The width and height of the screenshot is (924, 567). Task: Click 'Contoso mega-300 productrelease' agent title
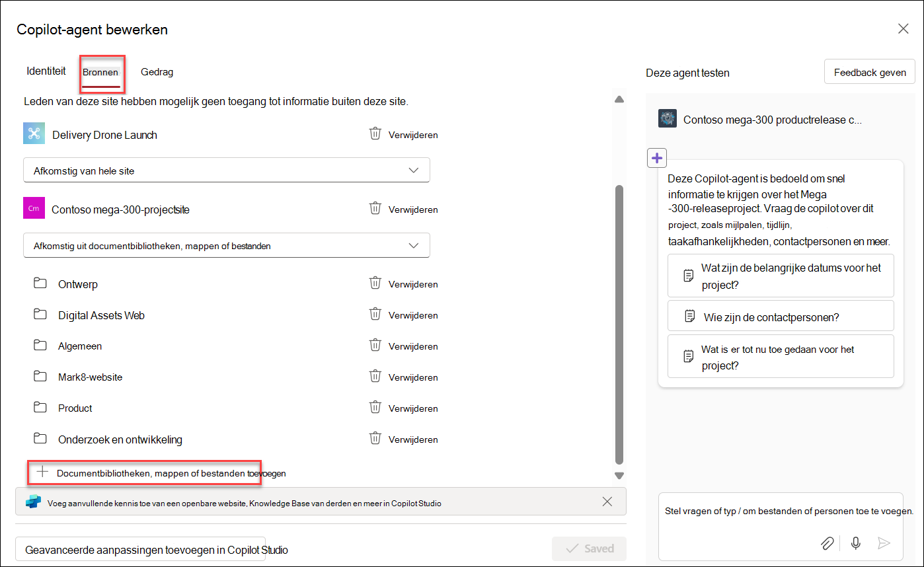click(x=773, y=120)
